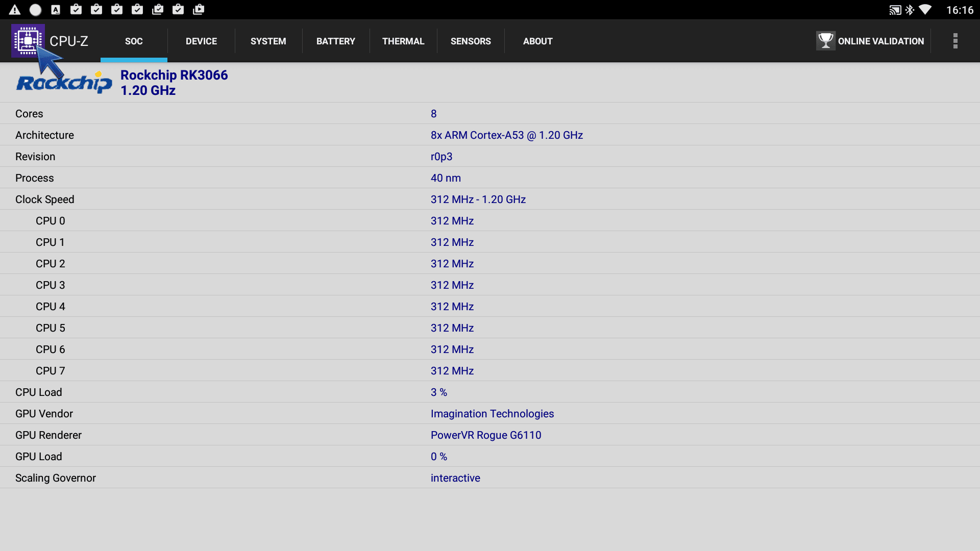
Task: Switch to the BATTERY tab
Action: tap(335, 41)
